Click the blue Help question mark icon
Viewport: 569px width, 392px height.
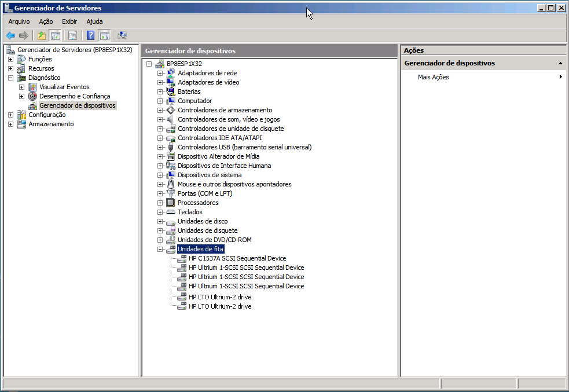pyautogui.click(x=91, y=35)
